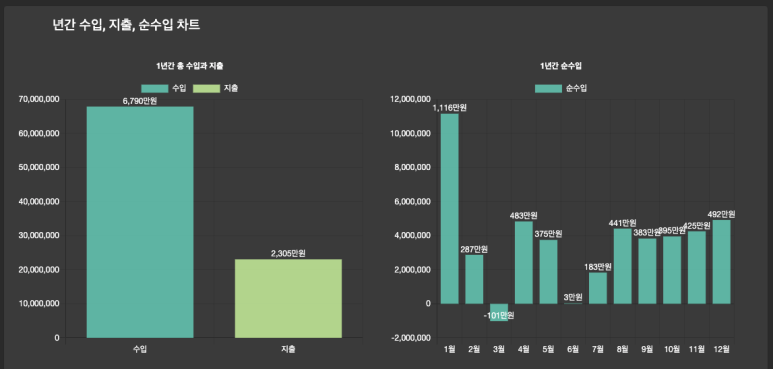Select the 8월 bar showing 441만원
Viewport: 773px width, 369px height.
point(623,266)
